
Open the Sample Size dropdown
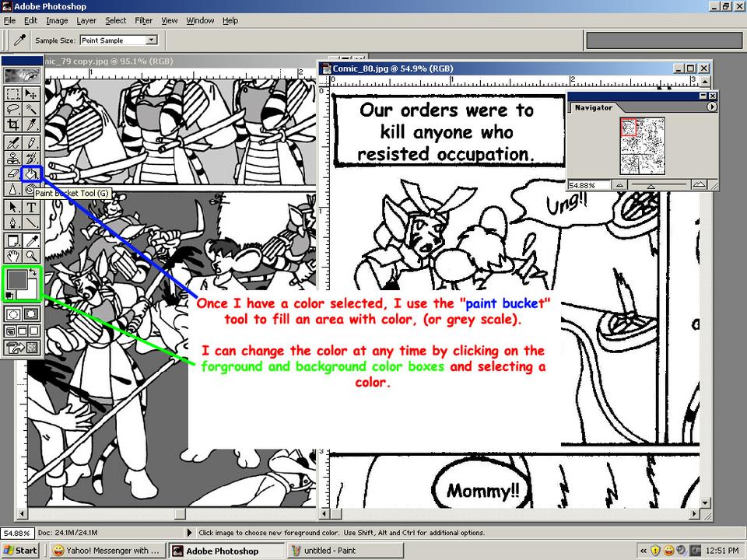(x=152, y=40)
